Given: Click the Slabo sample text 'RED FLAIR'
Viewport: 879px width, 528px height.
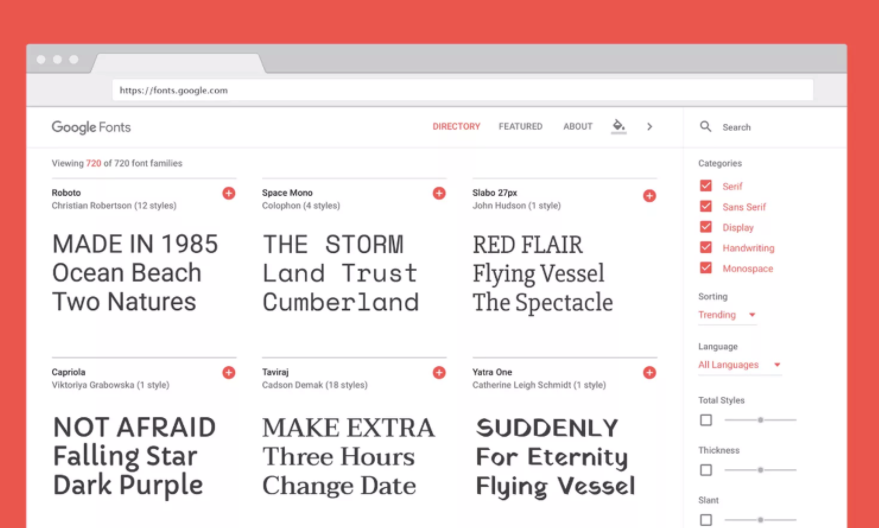Looking at the screenshot, I should point(528,245).
